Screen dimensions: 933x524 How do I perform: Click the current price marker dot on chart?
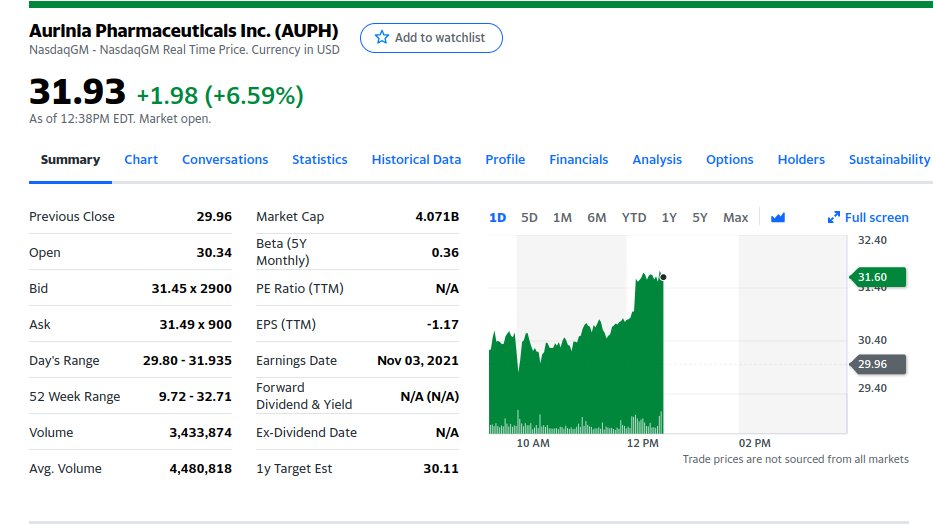663,277
